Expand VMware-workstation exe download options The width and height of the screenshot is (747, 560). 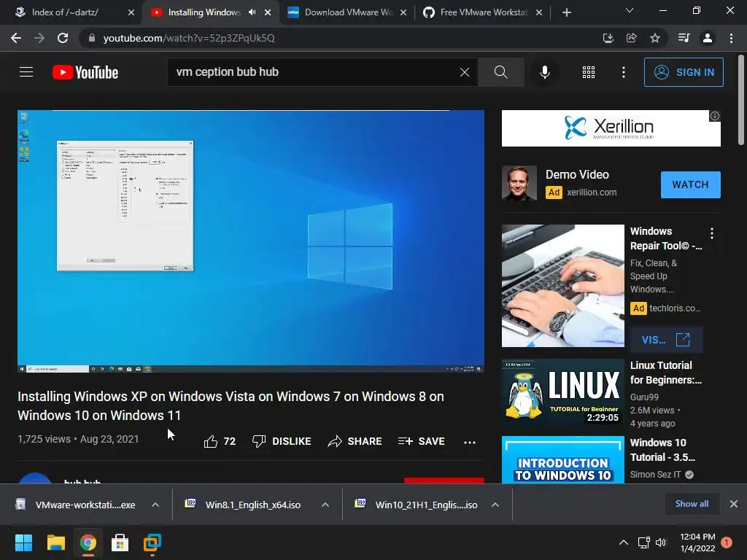(155, 505)
